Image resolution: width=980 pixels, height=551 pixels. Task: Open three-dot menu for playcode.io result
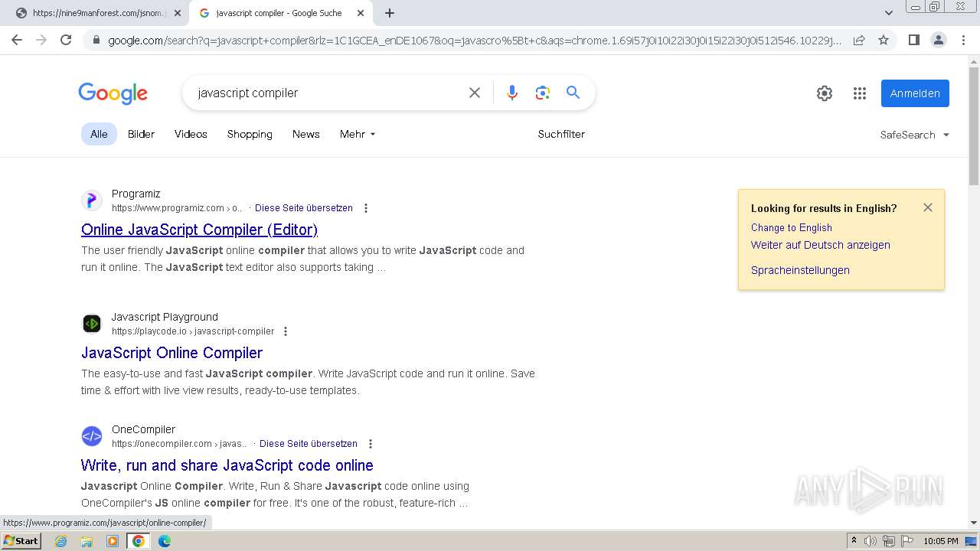[286, 331]
